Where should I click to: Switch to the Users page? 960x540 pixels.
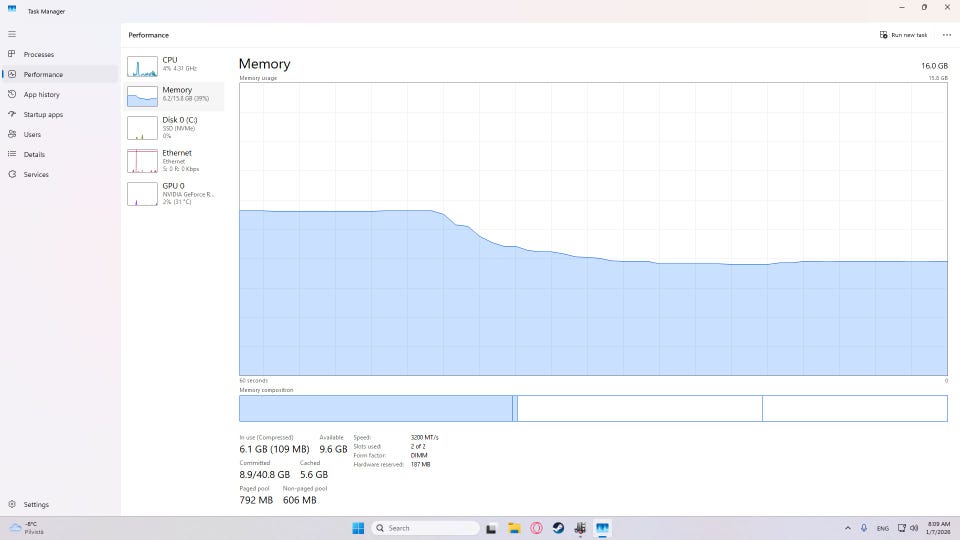click(59, 135)
